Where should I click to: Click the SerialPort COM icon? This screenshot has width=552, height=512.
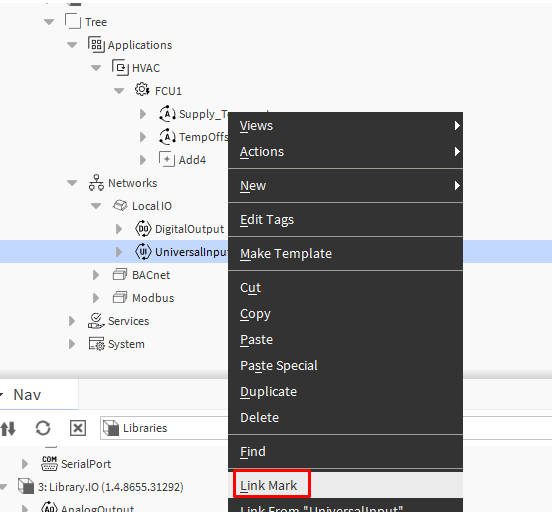click(49, 464)
